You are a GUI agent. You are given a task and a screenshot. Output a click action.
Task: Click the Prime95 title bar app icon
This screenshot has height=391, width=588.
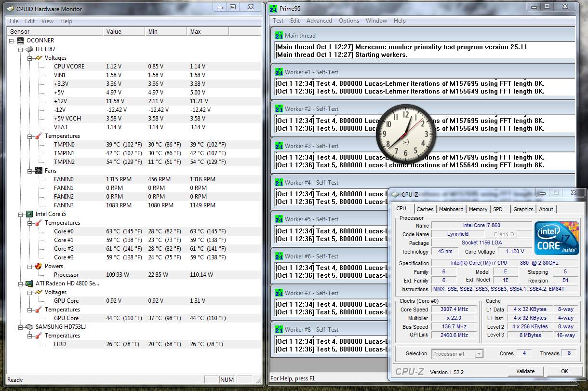[x=274, y=9]
